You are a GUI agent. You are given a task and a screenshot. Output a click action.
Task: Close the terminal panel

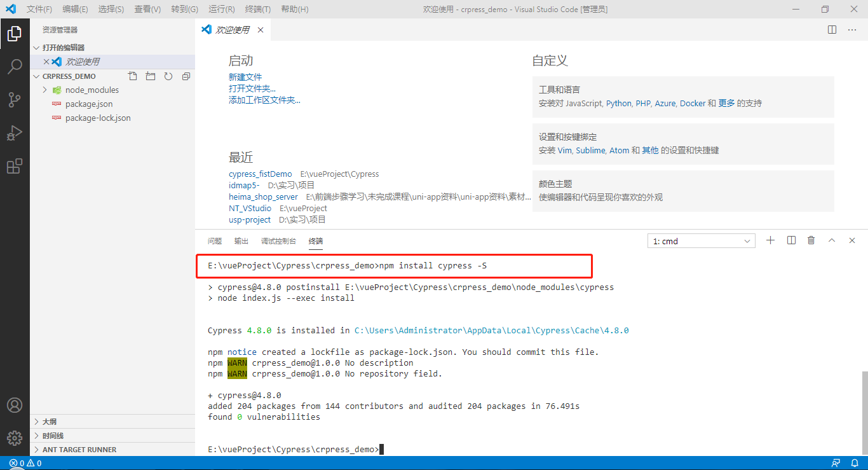852,240
